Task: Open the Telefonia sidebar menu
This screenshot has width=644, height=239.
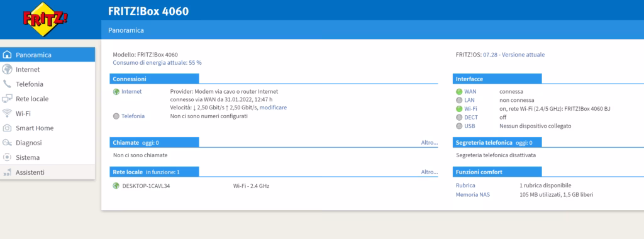Action: 48,84
